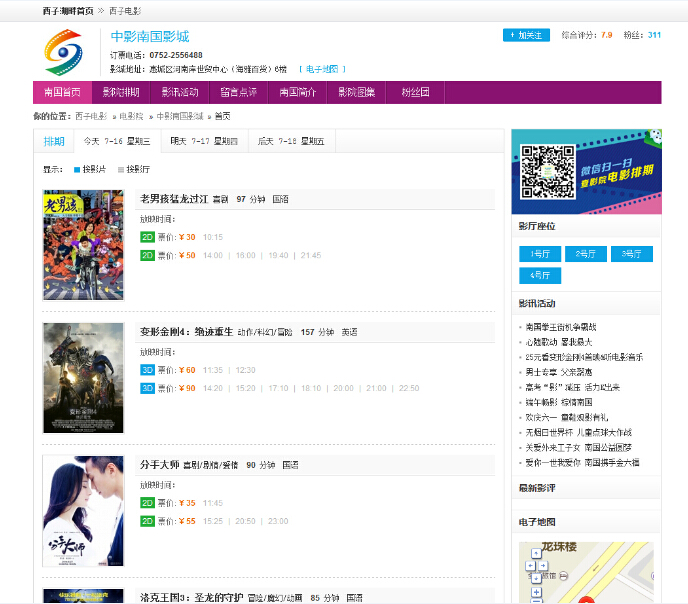
Task: Pan the map left with the arrow control
Action: coord(530,566)
